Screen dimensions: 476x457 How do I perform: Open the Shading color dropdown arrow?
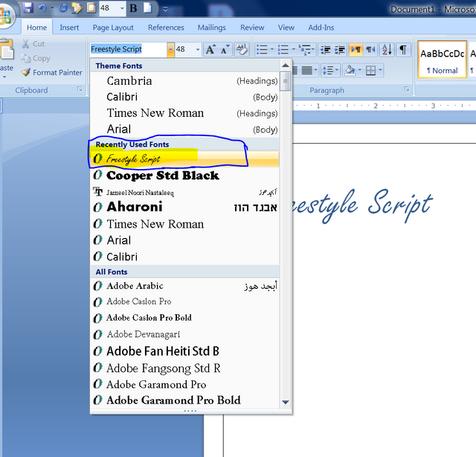coord(360,71)
